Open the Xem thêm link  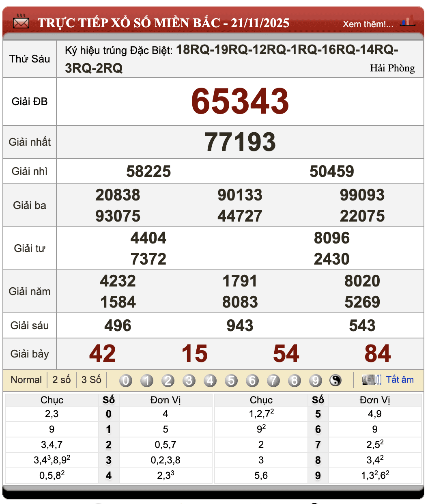368,24
